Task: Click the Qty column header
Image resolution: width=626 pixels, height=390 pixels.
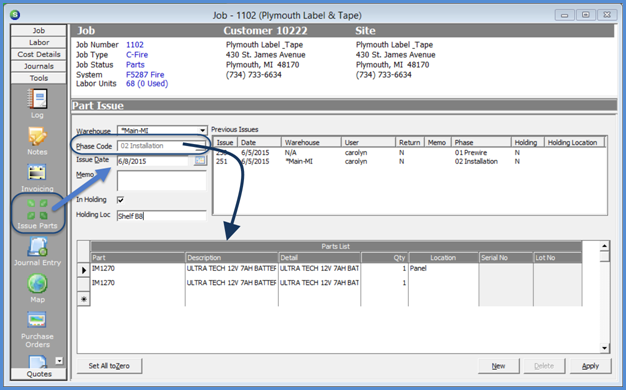Action: 384,257
